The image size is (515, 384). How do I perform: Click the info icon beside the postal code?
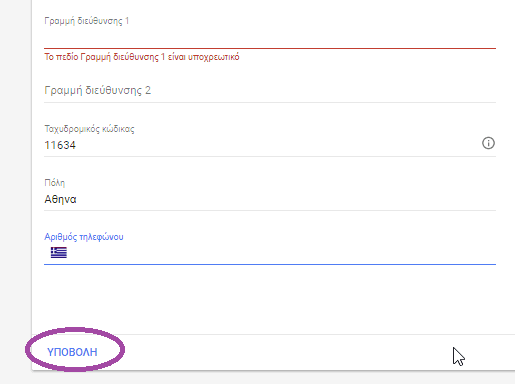click(x=488, y=143)
